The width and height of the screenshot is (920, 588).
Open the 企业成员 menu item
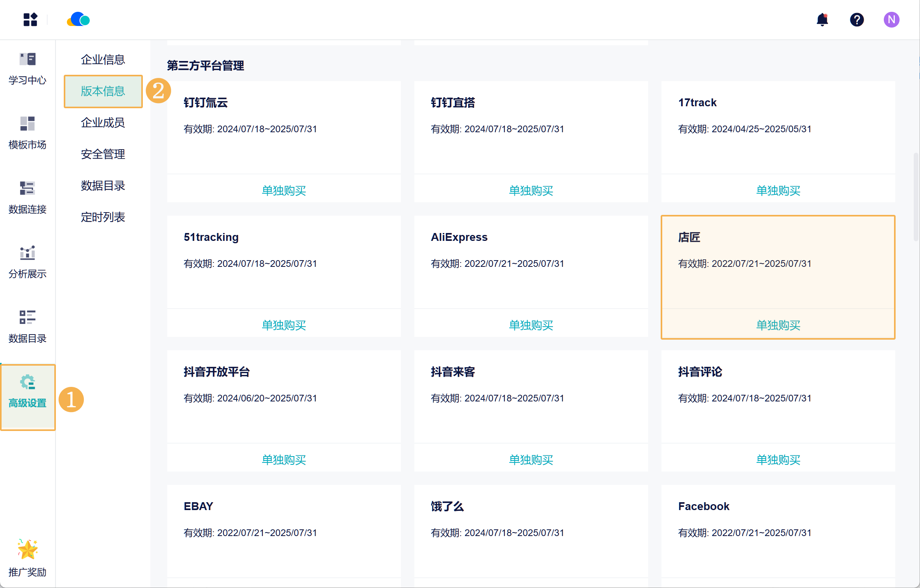point(103,123)
